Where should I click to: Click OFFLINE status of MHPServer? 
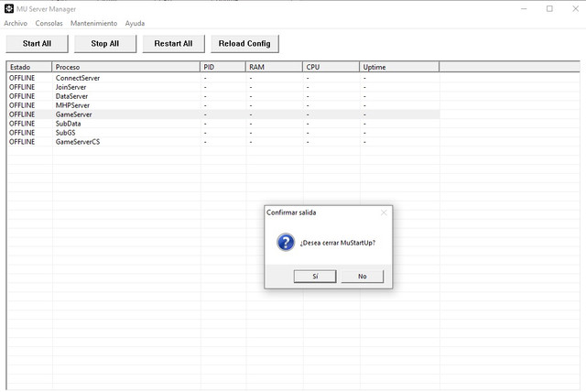pos(22,105)
